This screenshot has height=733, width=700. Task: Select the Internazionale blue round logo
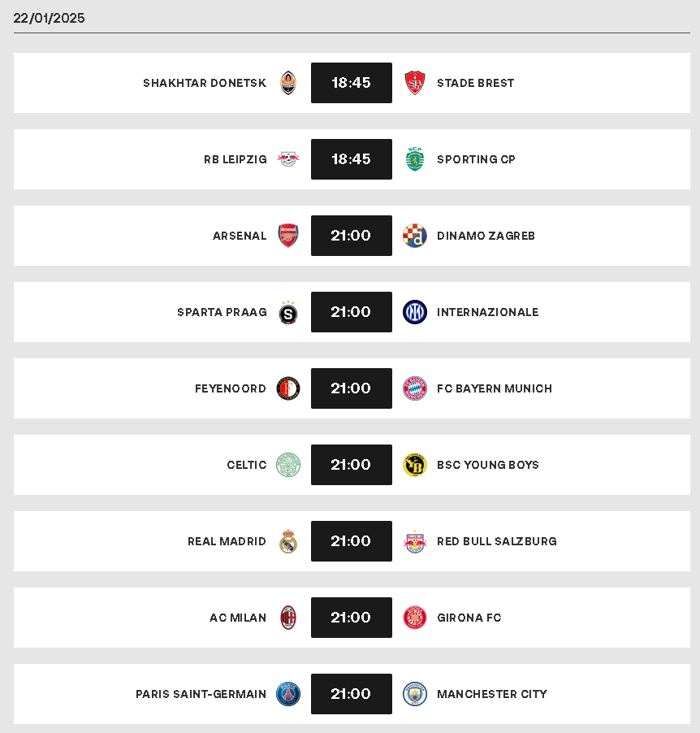[x=414, y=312]
